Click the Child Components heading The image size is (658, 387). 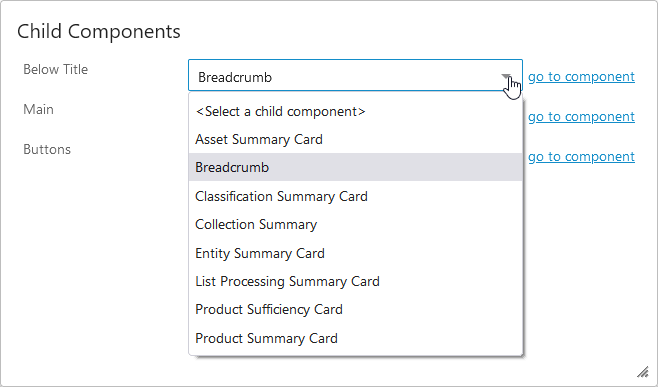99,31
